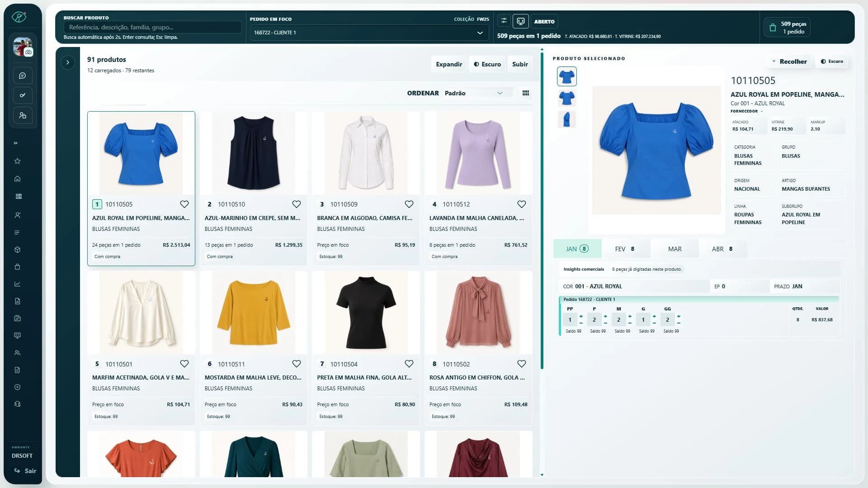Click the headset support icon in the sidebar

click(x=18, y=404)
